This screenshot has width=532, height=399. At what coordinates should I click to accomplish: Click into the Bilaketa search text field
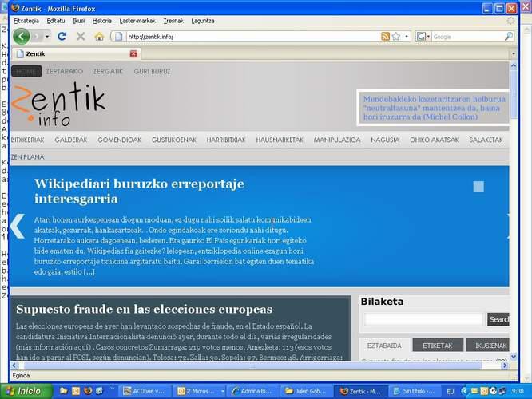tap(423, 319)
